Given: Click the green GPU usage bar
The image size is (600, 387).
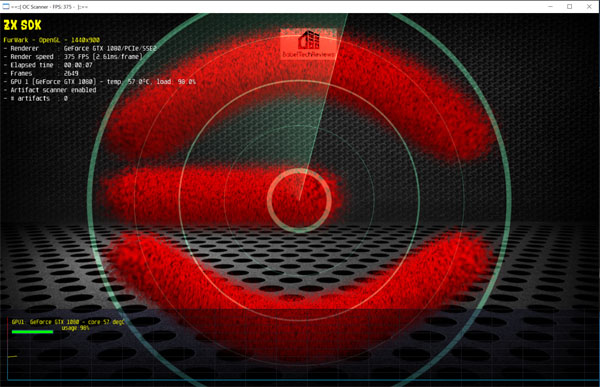Looking at the screenshot, I should pos(32,332).
